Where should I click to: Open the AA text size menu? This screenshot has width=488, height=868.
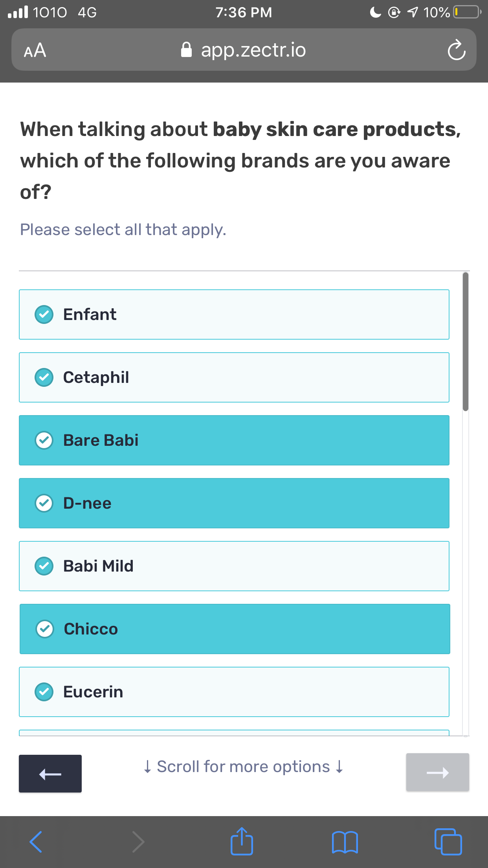coord(35,50)
